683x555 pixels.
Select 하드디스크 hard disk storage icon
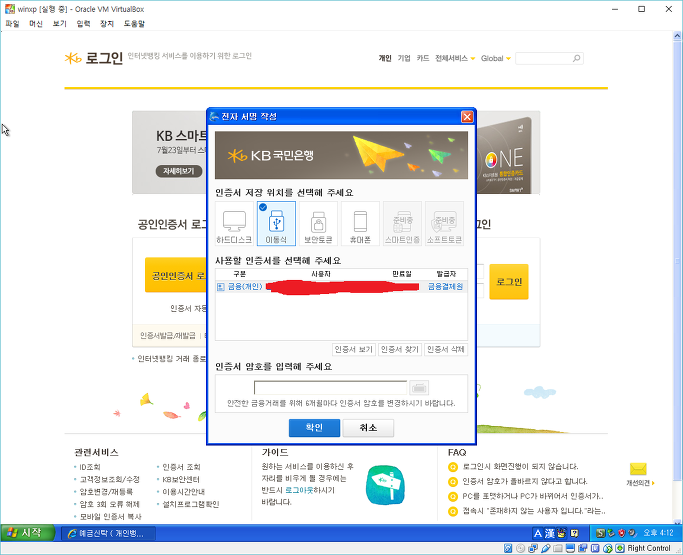(x=234, y=223)
